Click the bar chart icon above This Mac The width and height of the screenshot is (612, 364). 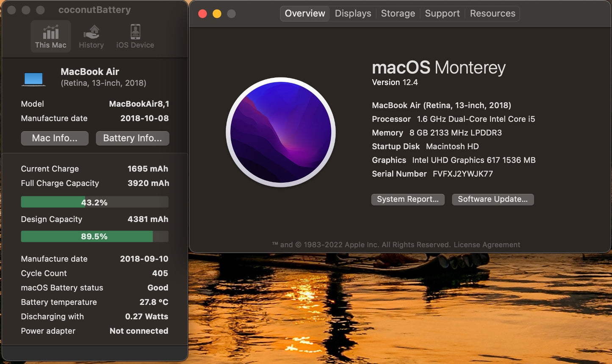pyautogui.click(x=50, y=31)
